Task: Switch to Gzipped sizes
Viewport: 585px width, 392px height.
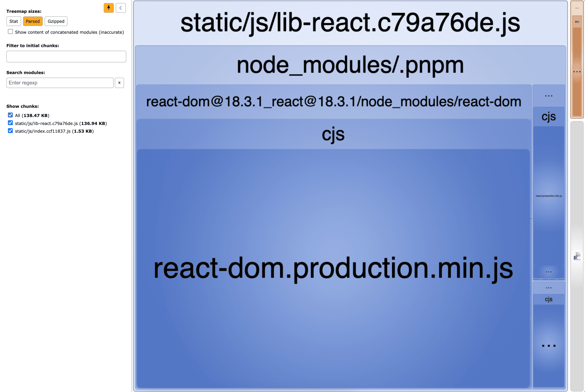Action: pos(56,21)
